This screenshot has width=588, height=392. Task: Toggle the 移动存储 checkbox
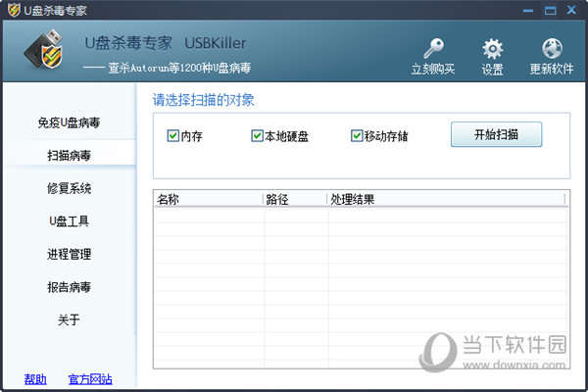click(x=357, y=136)
